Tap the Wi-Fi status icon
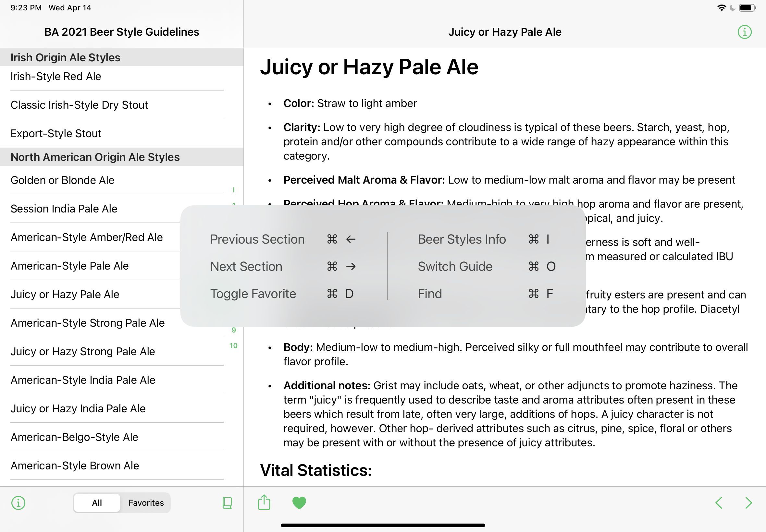This screenshot has height=532, width=766. pyautogui.click(x=721, y=8)
